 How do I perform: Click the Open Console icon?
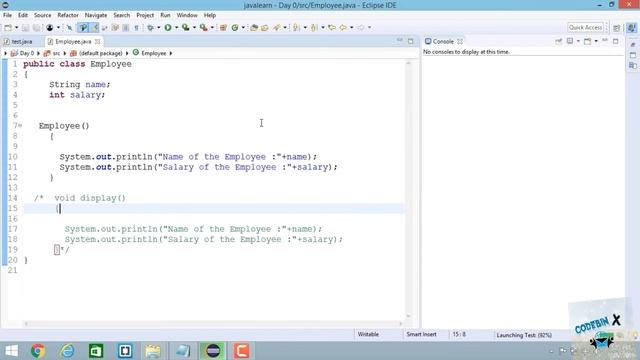pyautogui.click(x=587, y=41)
